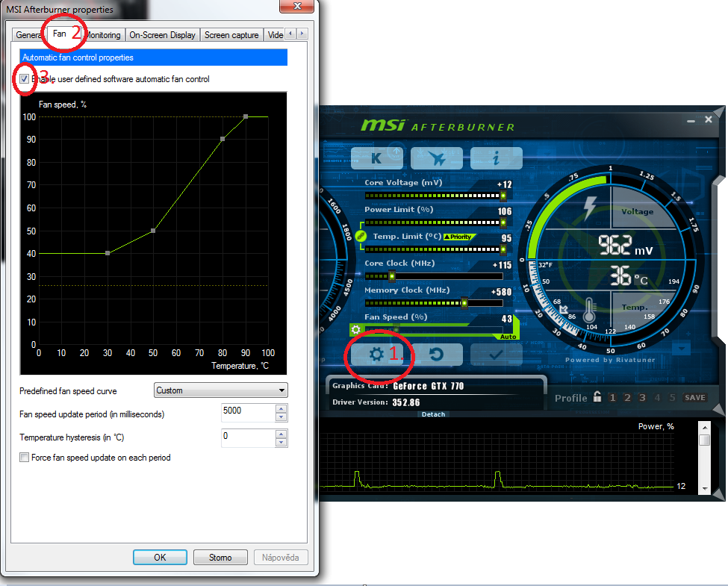Open Kombustor with the K button
This screenshot has width=728, height=586.
pos(376,158)
